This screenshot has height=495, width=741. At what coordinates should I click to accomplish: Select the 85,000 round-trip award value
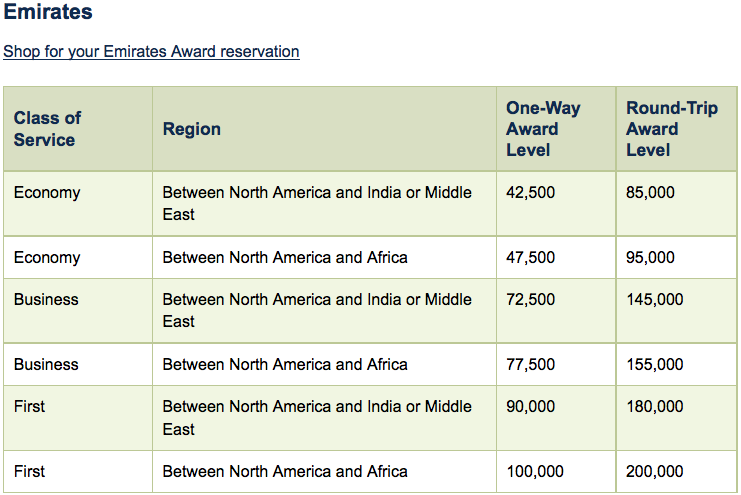click(651, 192)
